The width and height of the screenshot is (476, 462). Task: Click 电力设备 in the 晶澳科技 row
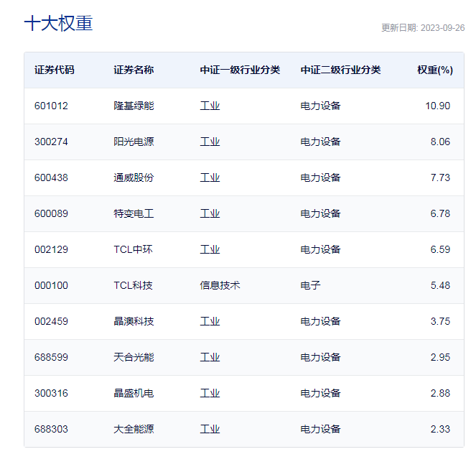pyautogui.click(x=320, y=321)
